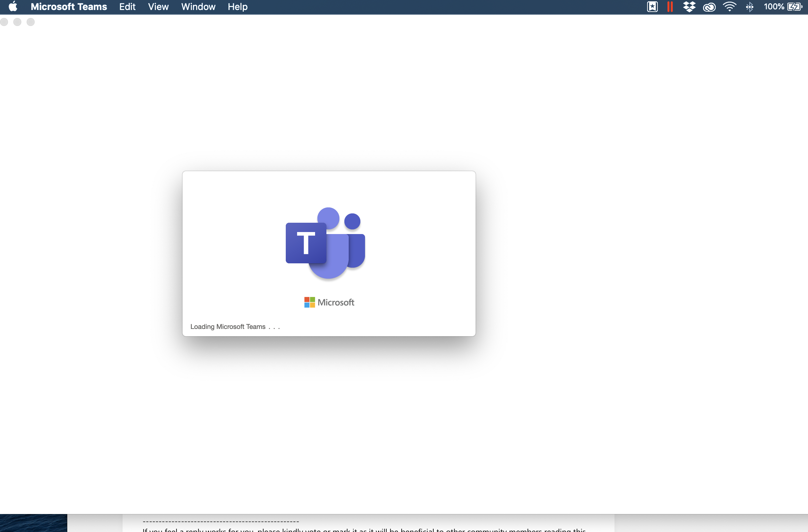
Task: Click the Microsoft Teams logo on splash screen
Action: 325,243
